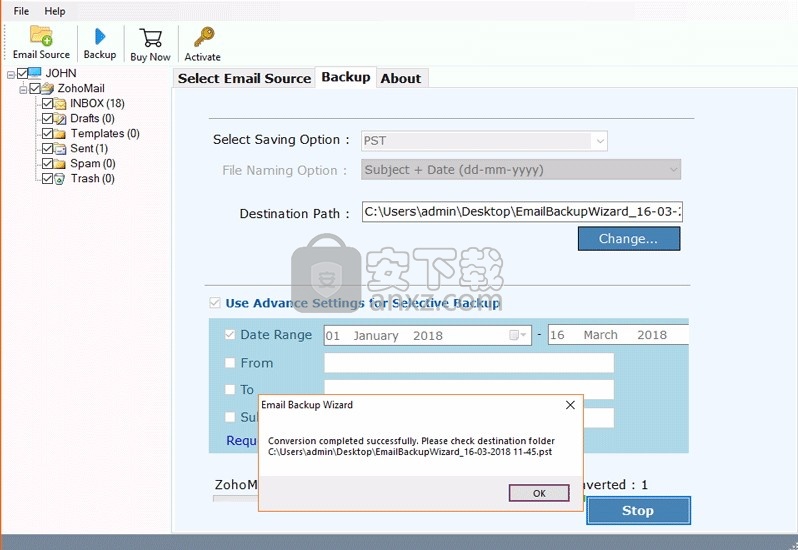Toggle Use Advance Settings for Selective Backup

click(215, 303)
